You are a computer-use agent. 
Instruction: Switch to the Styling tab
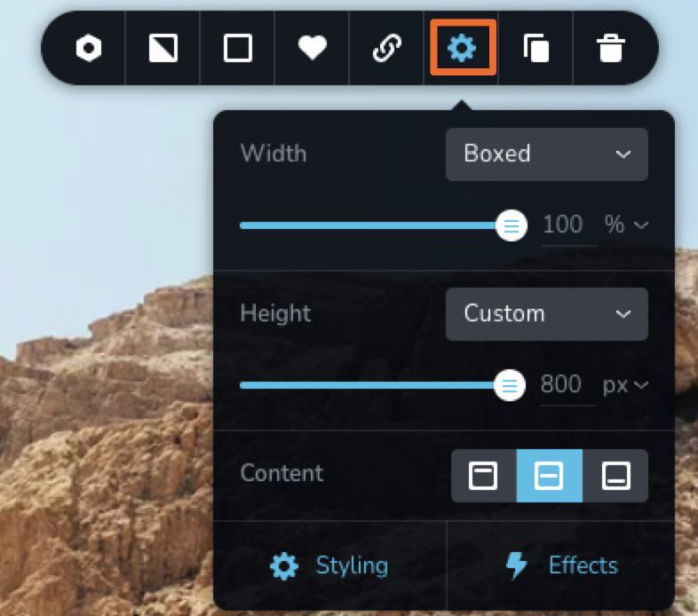coord(329,565)
